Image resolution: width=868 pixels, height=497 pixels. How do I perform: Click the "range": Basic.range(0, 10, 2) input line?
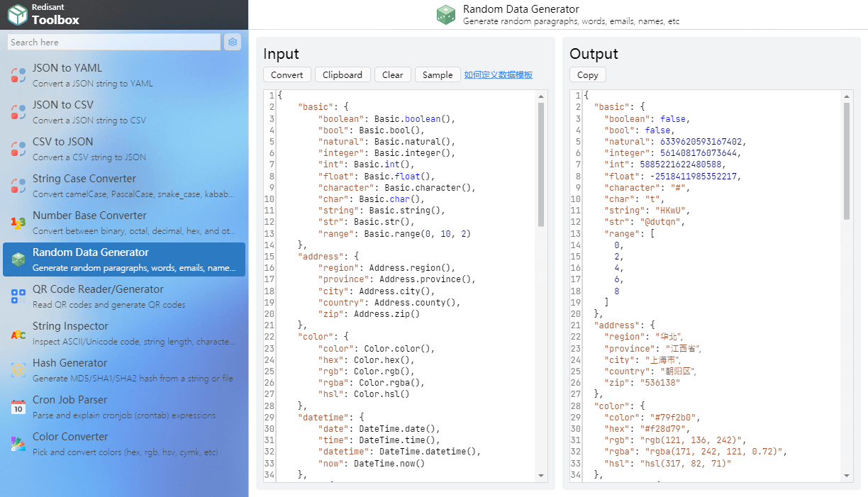(x=394, y=233)
